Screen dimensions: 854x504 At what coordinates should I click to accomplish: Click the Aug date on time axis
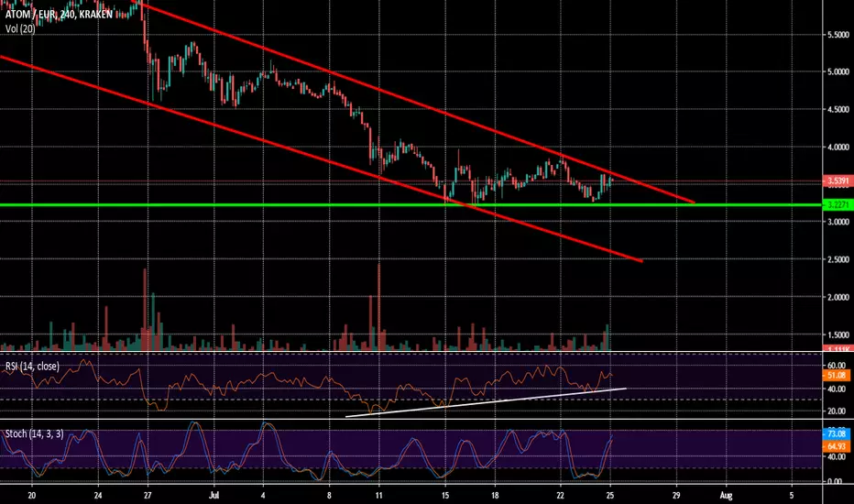pos(726,495)
